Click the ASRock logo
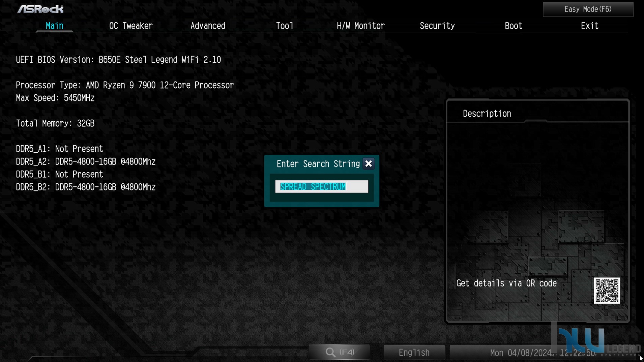 click(40, 9)
